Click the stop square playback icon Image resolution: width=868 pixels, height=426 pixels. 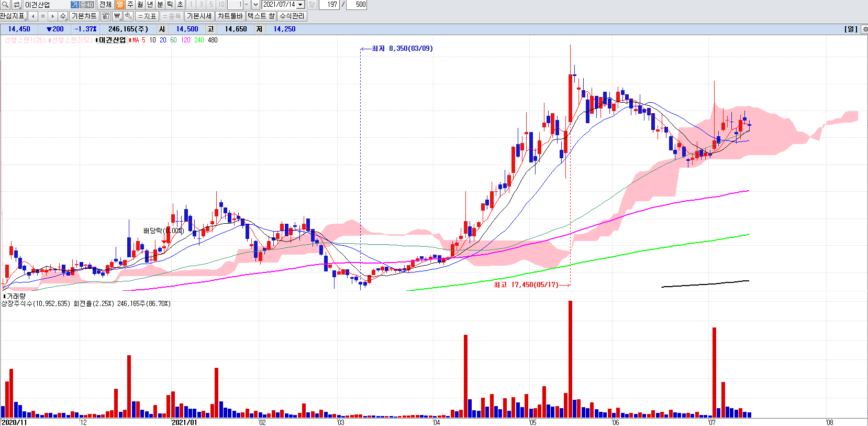(43, 16)
